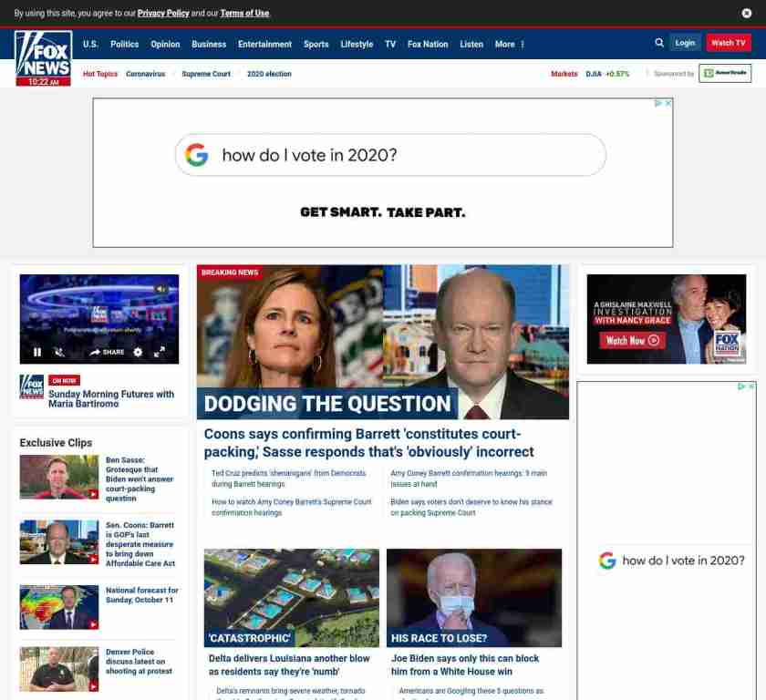Click the Login button
Image resolution: width=766 pixels, height=700 pixels.
pos(685,43)
